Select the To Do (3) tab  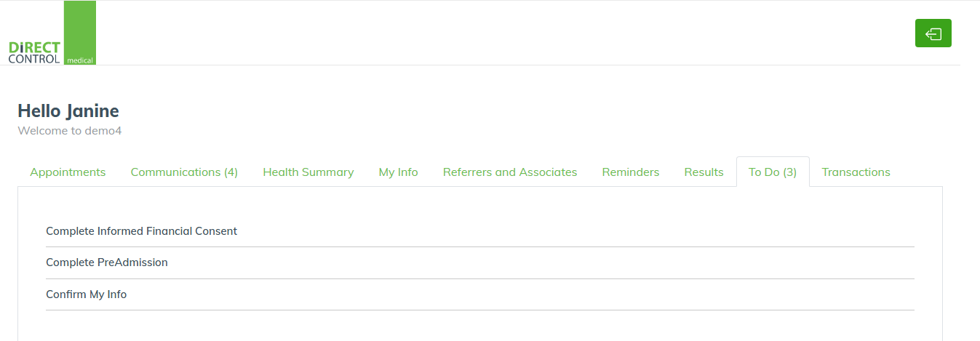773,172
